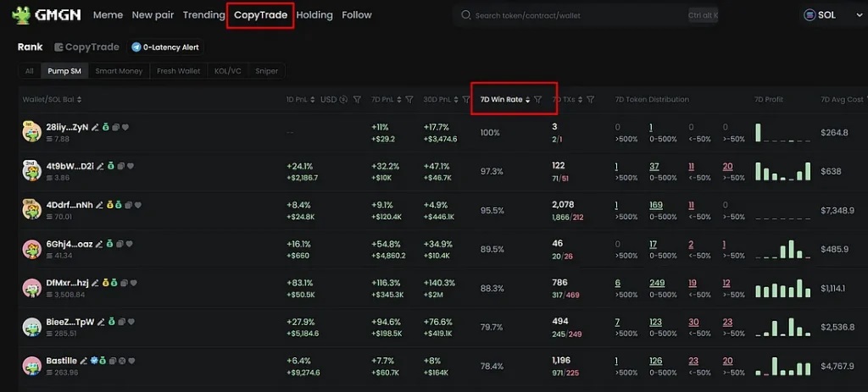Open the 1D PnL filter funnel

pos(357,100)
